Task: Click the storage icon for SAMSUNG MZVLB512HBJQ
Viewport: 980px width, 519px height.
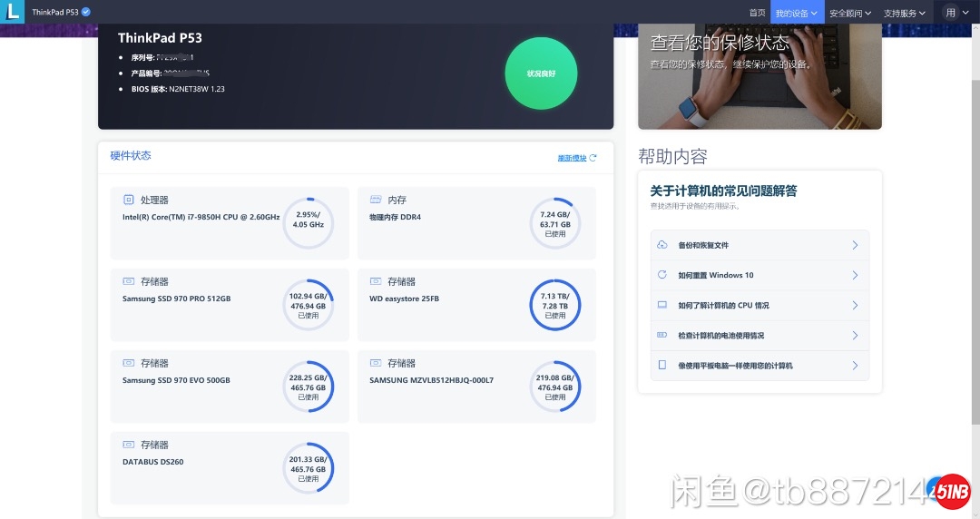Action: 376,363
